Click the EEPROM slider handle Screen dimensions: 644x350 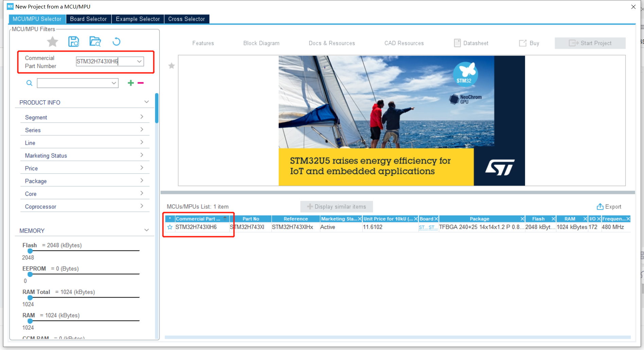click(30, 274)
